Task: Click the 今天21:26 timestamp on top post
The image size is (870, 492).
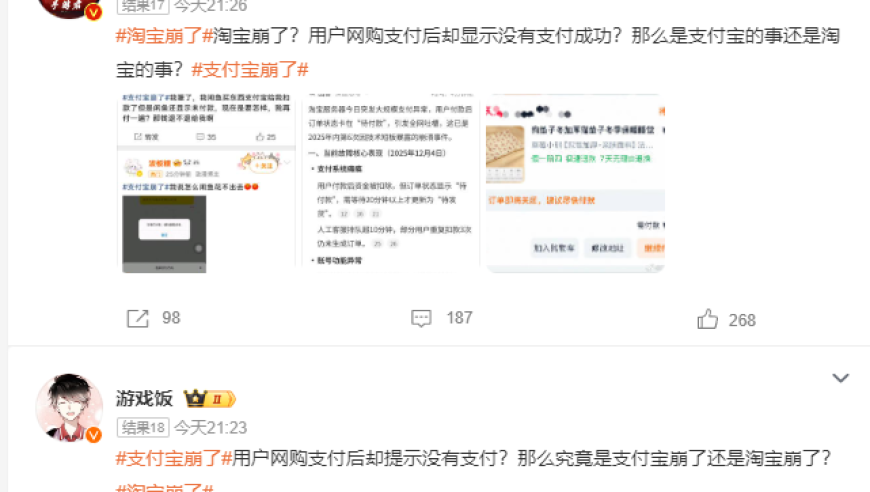Action: click(210, 6)
